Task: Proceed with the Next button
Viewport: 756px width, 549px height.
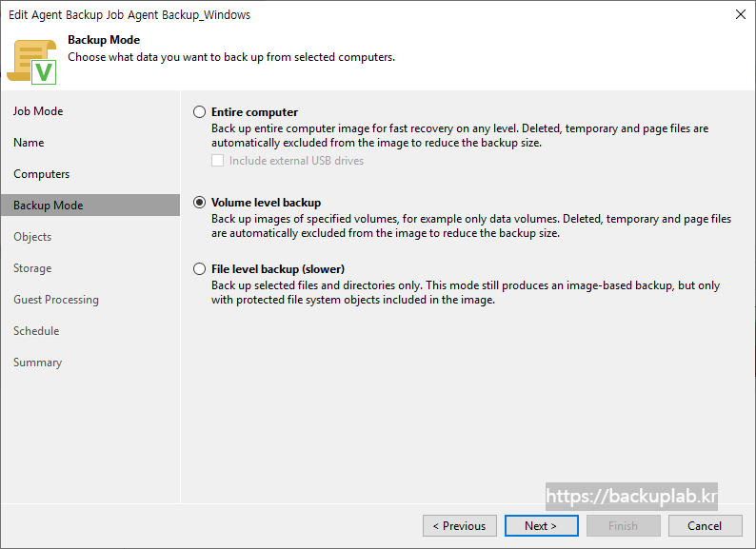Action: 542,526
